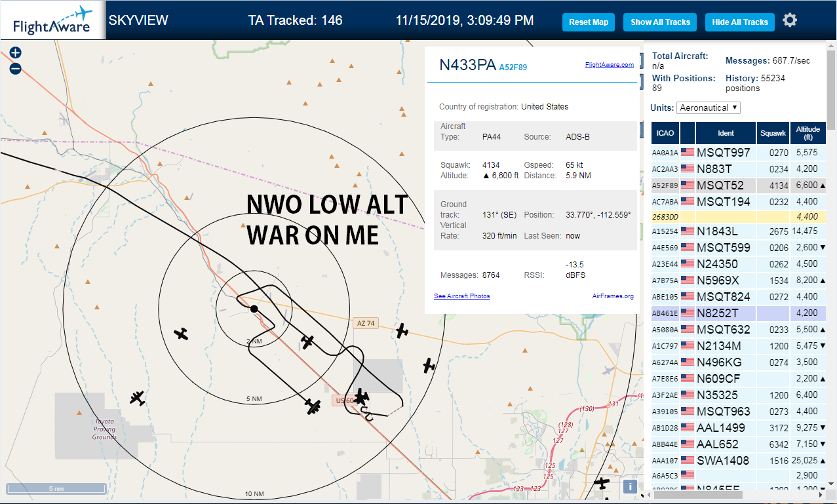837x504 pixels.
Task: Click position value 33.770°, -112.559°
Action: pos(600,215)
